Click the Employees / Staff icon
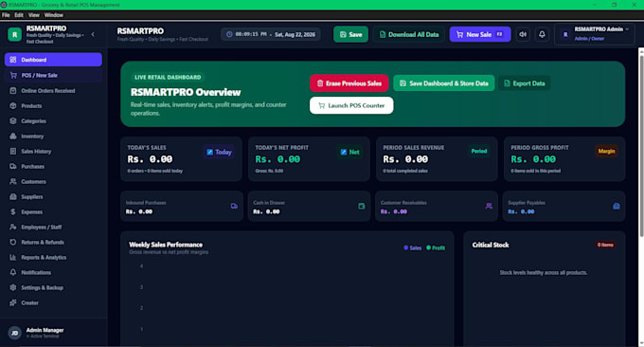 (13, 227)
